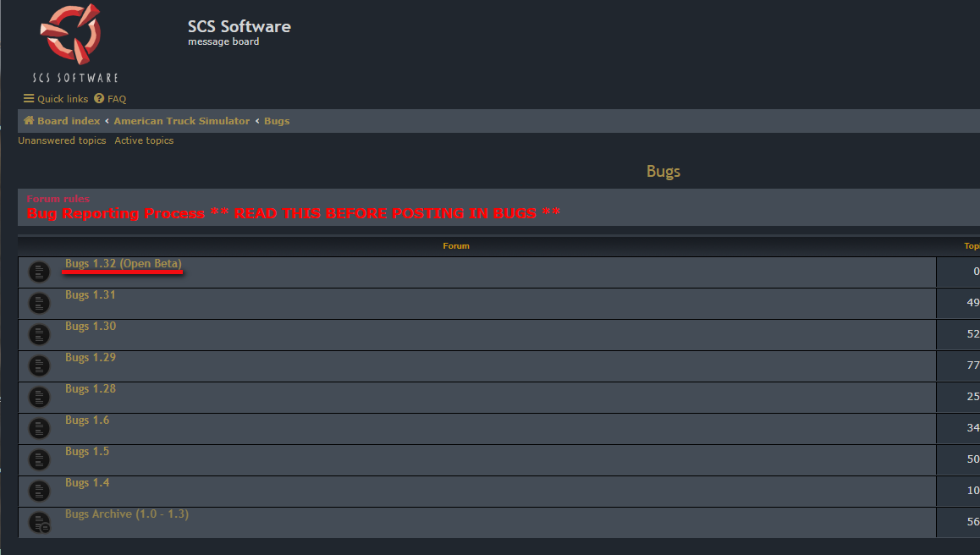Open Bugs Archive (1.0 - 1.3) forum
The height and width of the screenshot is (555, 980).
127,514
